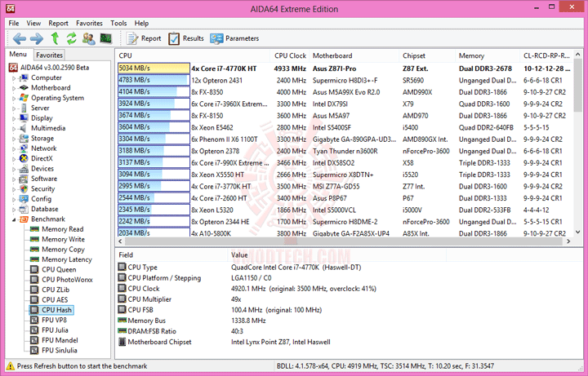Image resolution: width=588 pixels, height=376 pixels.
Task: Select Memory Latency benchmark icon
Action: point(34,259)
